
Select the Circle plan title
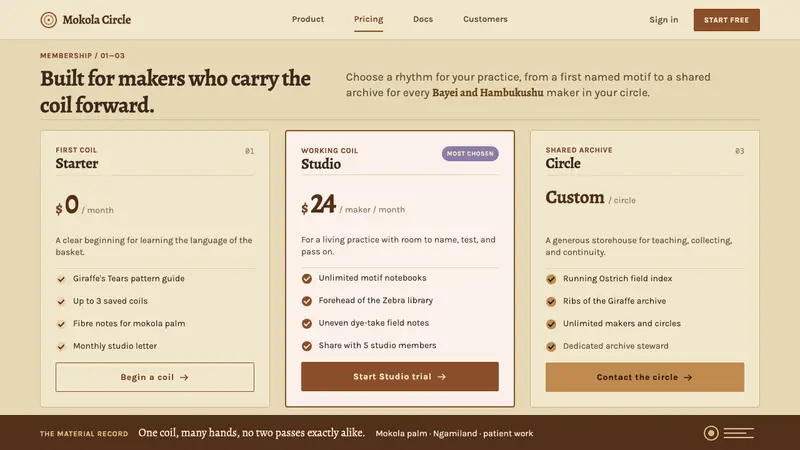(563, 163)
